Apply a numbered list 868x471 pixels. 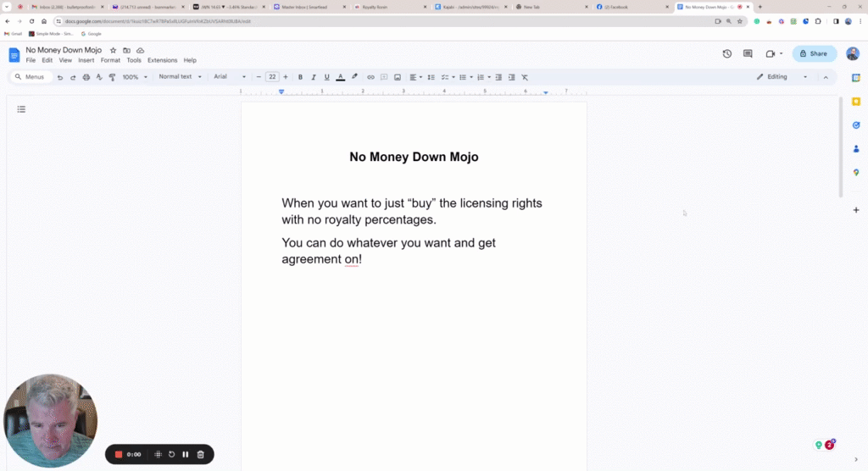[x=481, y=77]
